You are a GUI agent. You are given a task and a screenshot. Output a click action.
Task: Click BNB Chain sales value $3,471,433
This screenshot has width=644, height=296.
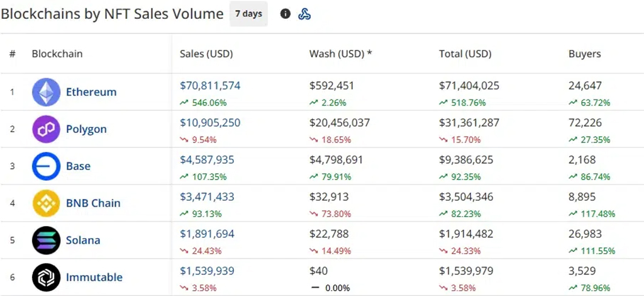click(207, 196)
